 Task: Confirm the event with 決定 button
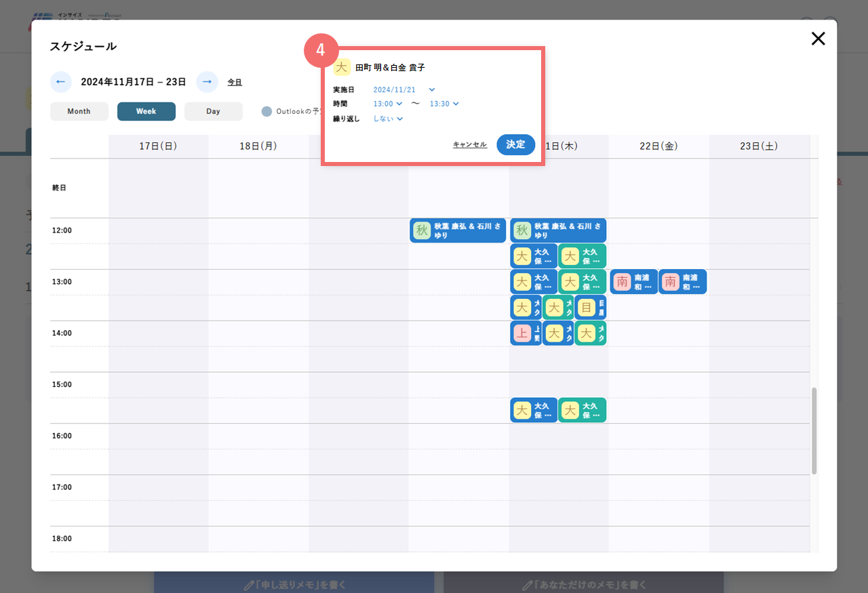click(516, 144)
